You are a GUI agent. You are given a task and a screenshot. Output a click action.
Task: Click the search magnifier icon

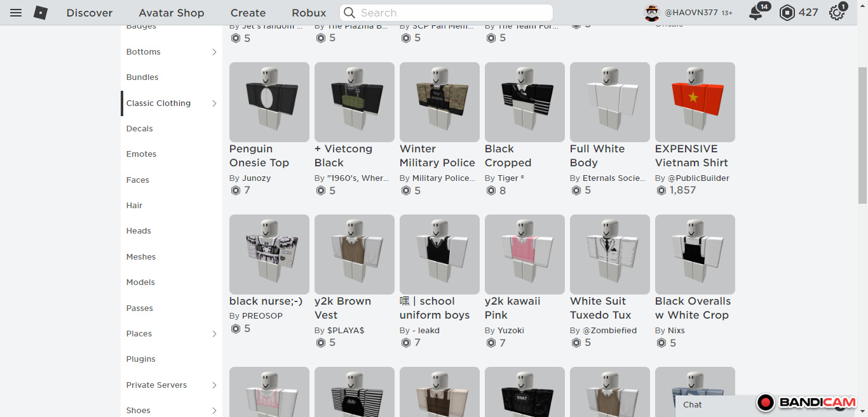(349, 13)
